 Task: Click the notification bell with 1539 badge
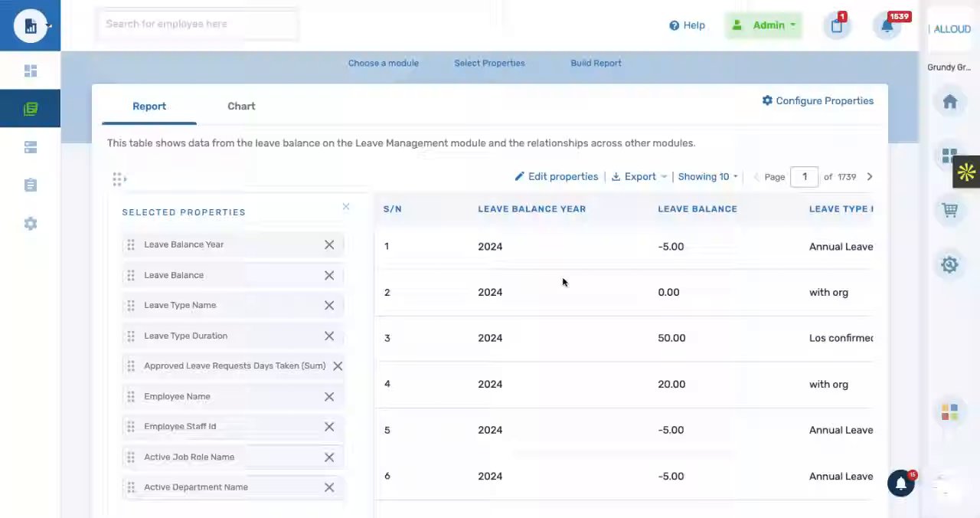click(x=887, y=25)
